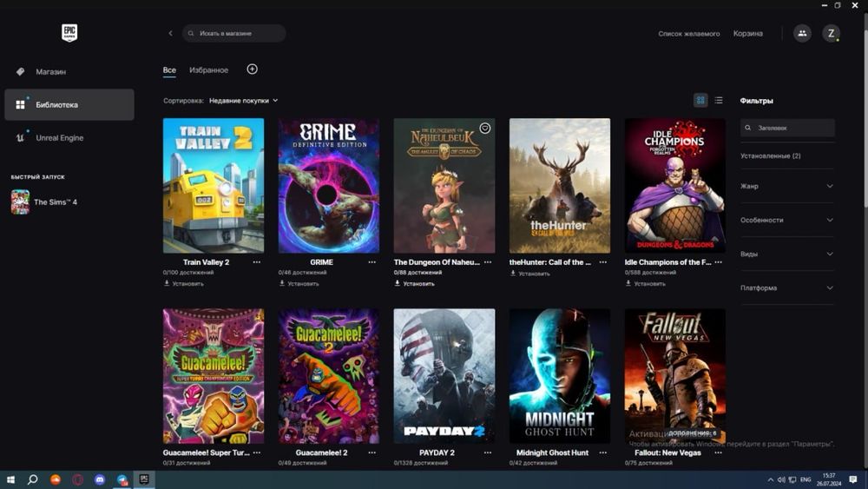Install Train Valley 2
This screenshot has width=868, height=489.
click(183, 283)
